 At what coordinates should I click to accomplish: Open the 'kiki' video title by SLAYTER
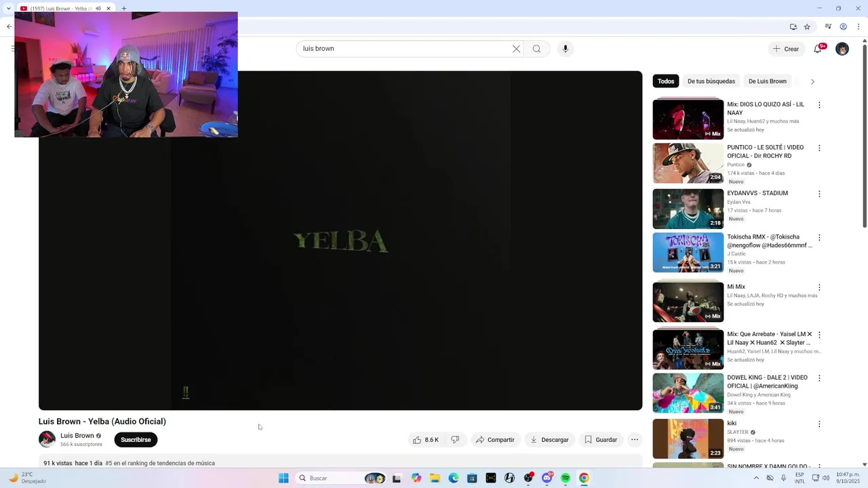732,424
